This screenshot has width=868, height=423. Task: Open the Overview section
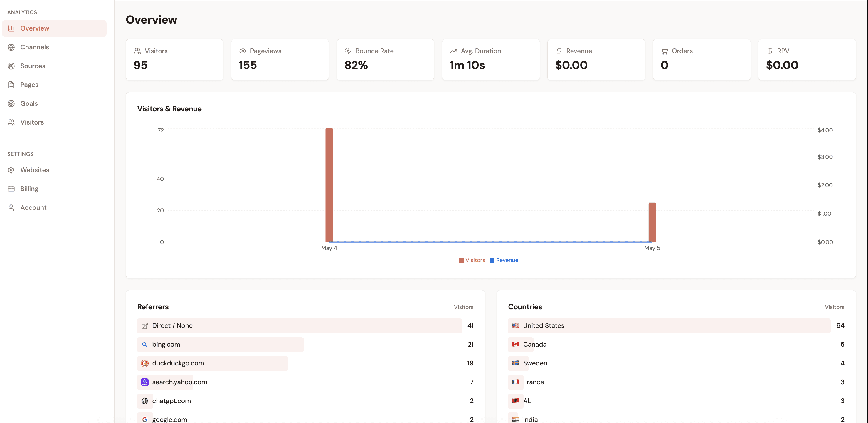click(x=54, y=28)
